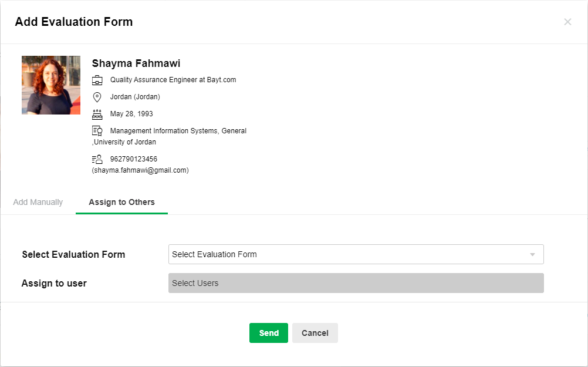
Task: Select the candidate name Shayma Fahmawi
Action: (136, 63)
